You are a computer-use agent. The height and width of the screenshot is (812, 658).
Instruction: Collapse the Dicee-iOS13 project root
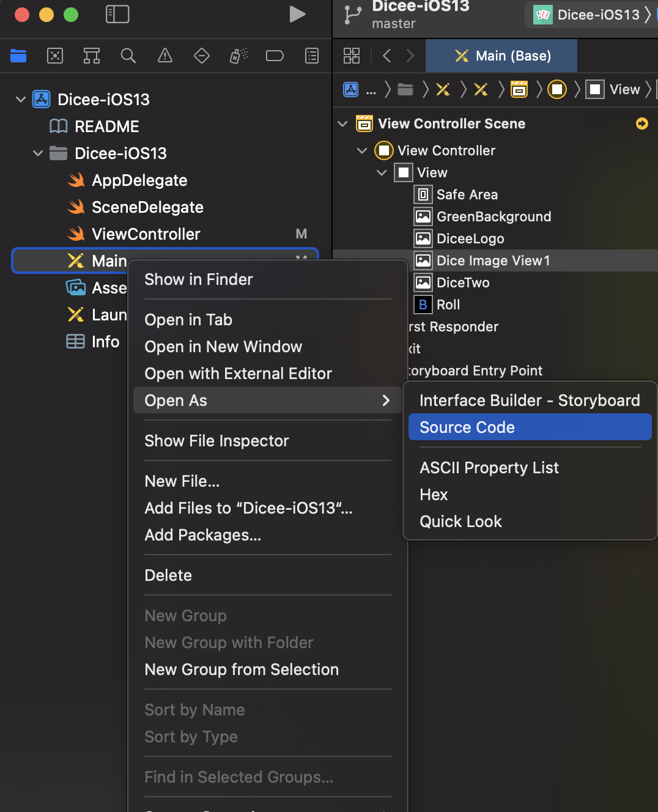click(x=21, y=100)
